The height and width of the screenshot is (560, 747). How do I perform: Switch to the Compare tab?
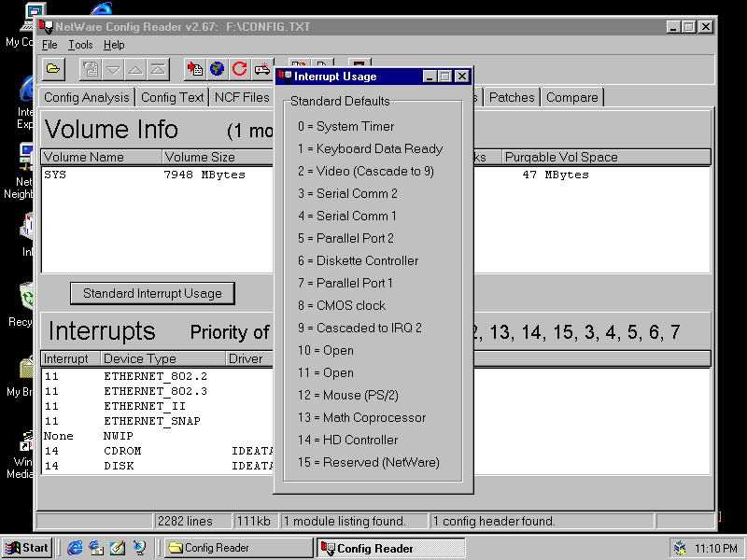[572, 97]
